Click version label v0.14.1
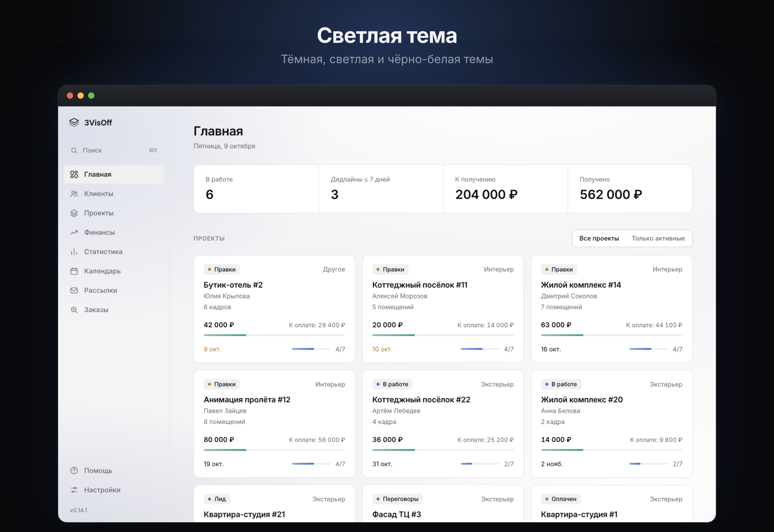 click(x=79, y=510)
